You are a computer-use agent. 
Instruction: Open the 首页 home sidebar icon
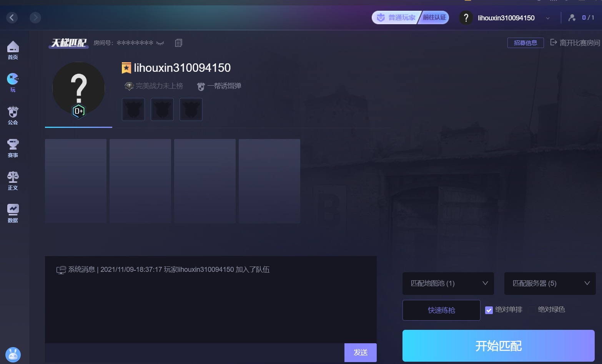[13, 50]
